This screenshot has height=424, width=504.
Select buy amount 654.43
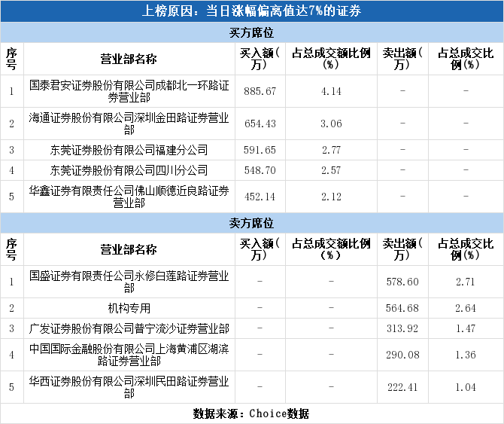(260, 124)
